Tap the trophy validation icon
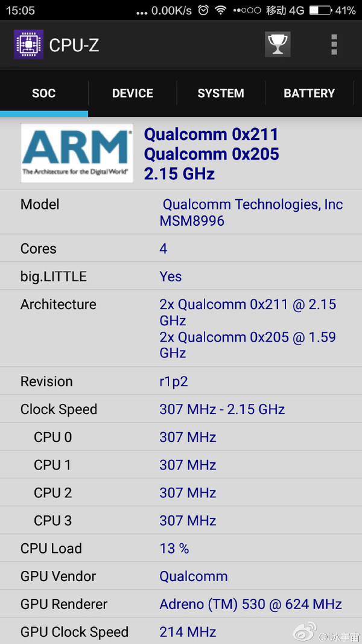This screenshot has height=644, width=362. pos(278,44)
